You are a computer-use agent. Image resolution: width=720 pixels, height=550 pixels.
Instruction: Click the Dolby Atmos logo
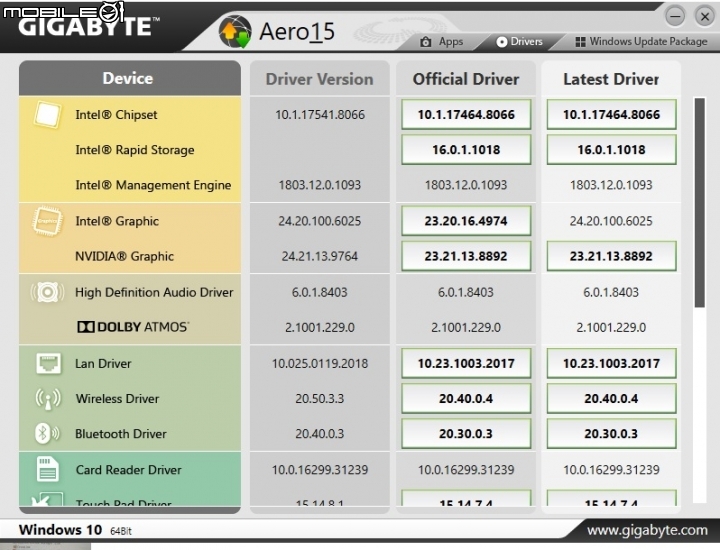point(133,327)
